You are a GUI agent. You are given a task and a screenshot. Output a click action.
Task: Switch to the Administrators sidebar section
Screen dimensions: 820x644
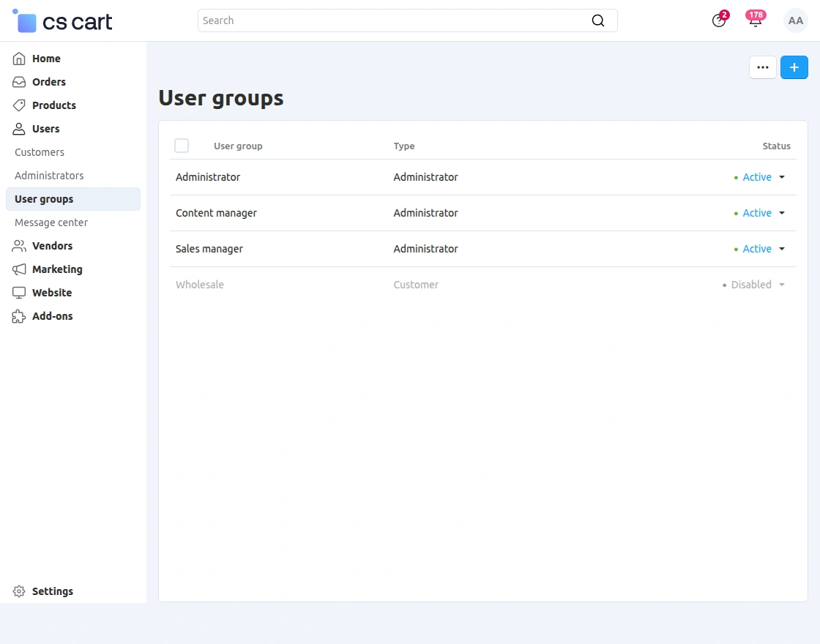click(x=48, y=176)
